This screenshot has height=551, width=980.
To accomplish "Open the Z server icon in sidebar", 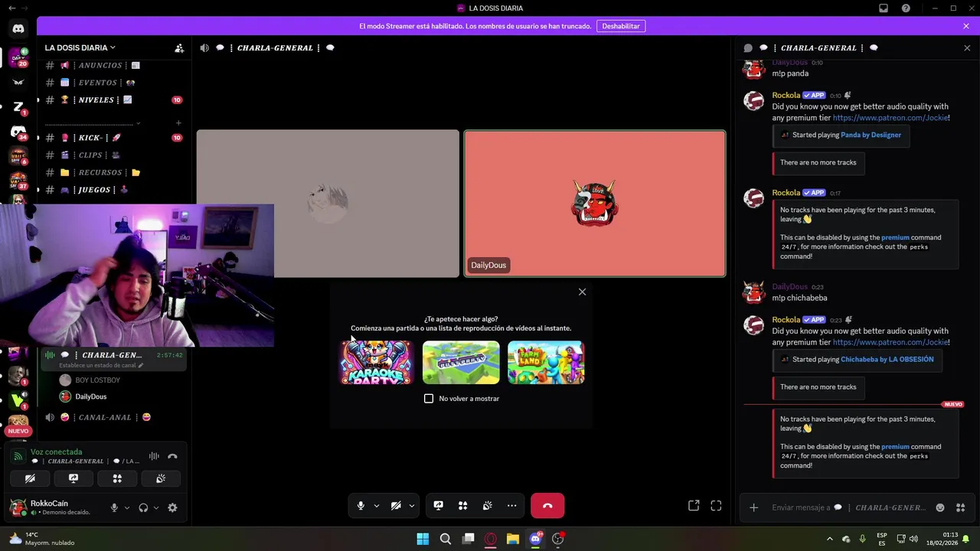I will [x=18, y=107].
